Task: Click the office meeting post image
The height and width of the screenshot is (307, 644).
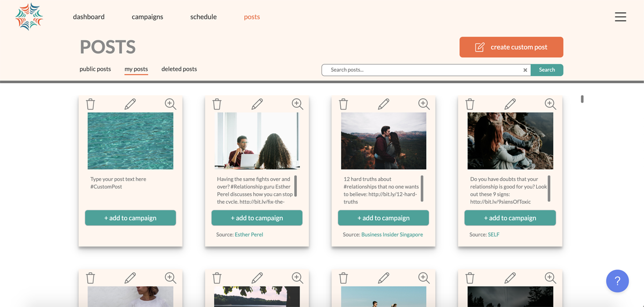Action: click(257, 141)
